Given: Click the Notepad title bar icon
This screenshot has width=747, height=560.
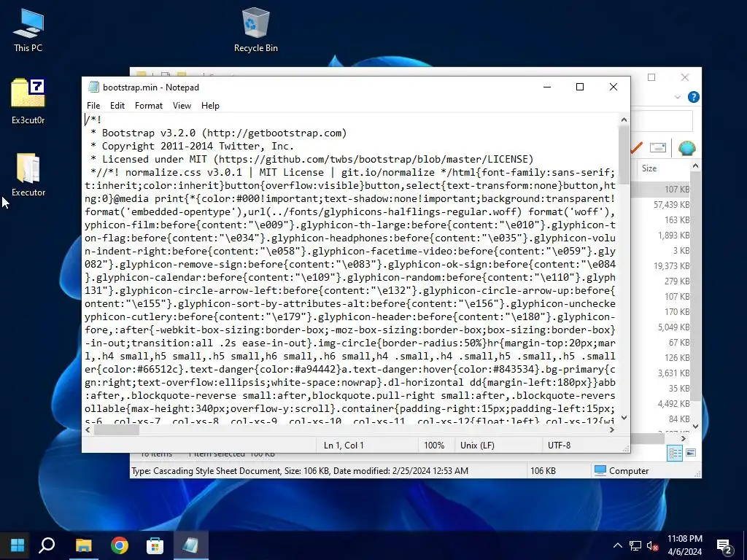Looking at the screenshot, I should 94,87.
